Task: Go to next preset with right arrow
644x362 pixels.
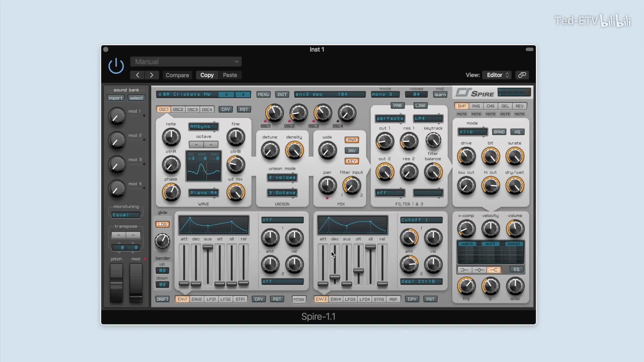Action: click(x=152, y=75)
